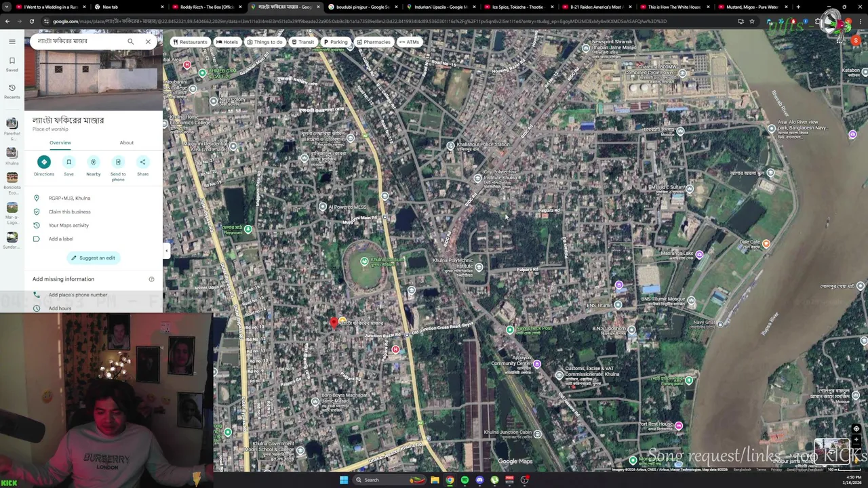The height and width of the screenshot is (488, 868).
Task: Open a new browser tab
Action: [x=798, y=7]
